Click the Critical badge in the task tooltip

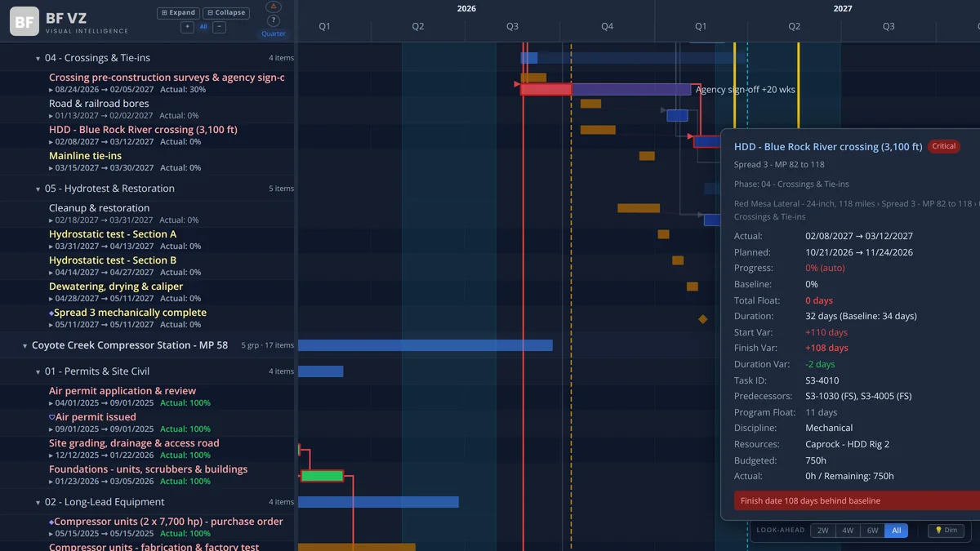(x=944, y=147)
